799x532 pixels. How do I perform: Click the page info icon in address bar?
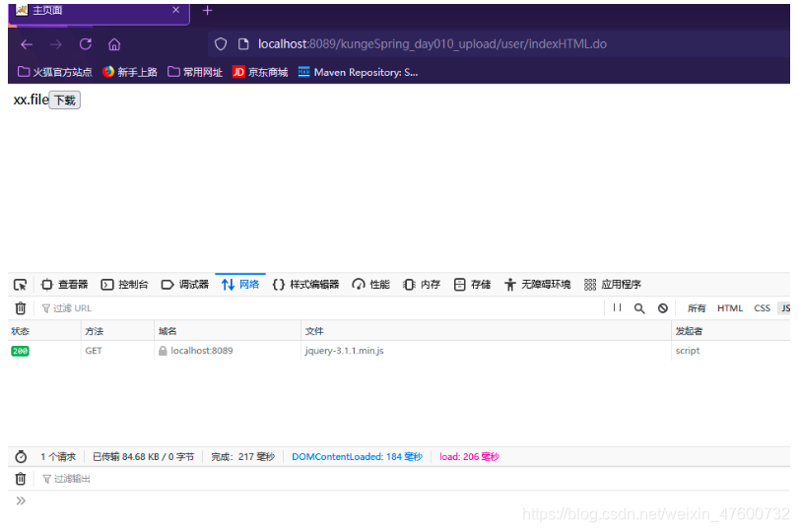pos(243,44)
